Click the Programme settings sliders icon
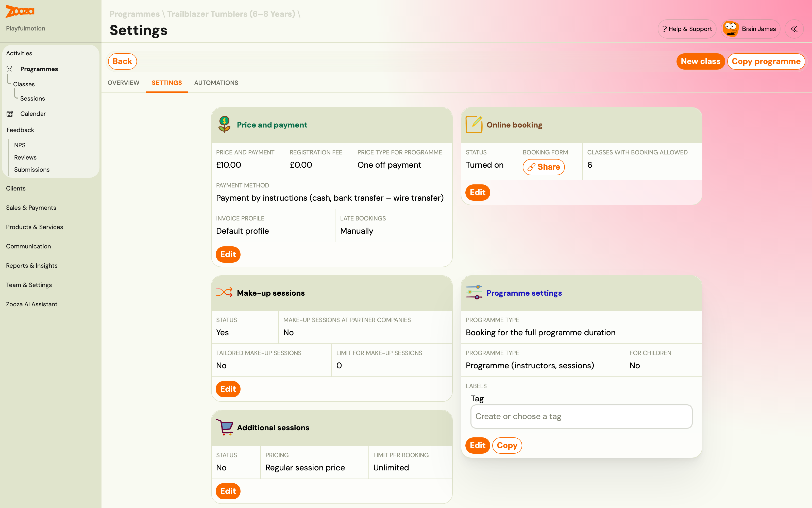Image resolution: width=812 pixels, height=508 pixels. coord(474,292)
